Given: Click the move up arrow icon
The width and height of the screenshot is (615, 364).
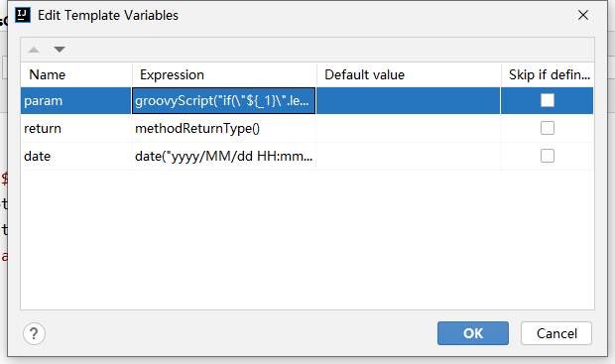Looking at the screenshot, I should click(34, 50).
